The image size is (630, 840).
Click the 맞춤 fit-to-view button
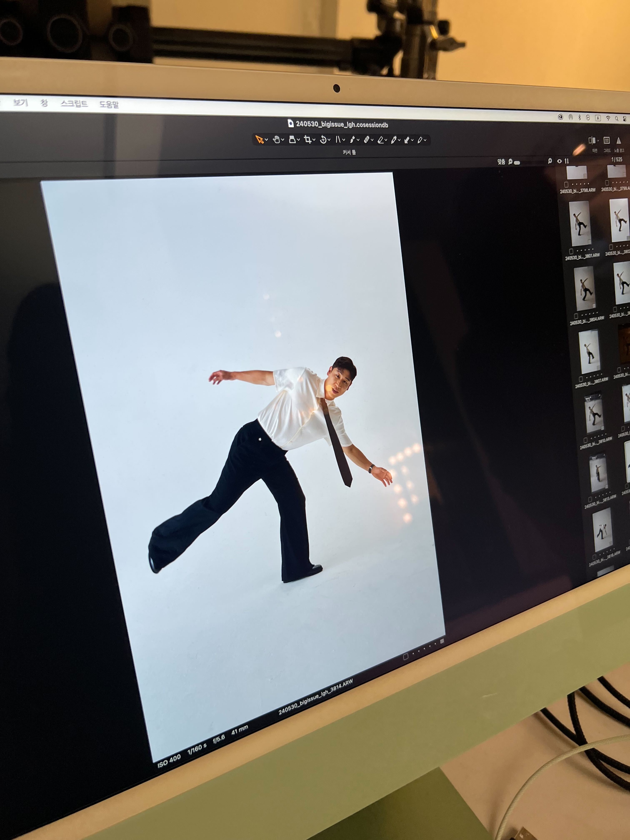[x=502, y=162]
